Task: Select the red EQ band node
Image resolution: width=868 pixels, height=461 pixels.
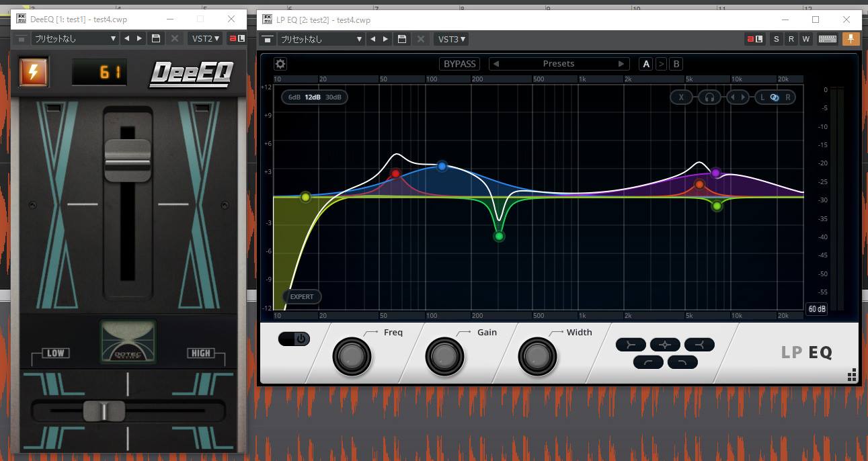Action: pyautogui.click(x=396, y=173)
